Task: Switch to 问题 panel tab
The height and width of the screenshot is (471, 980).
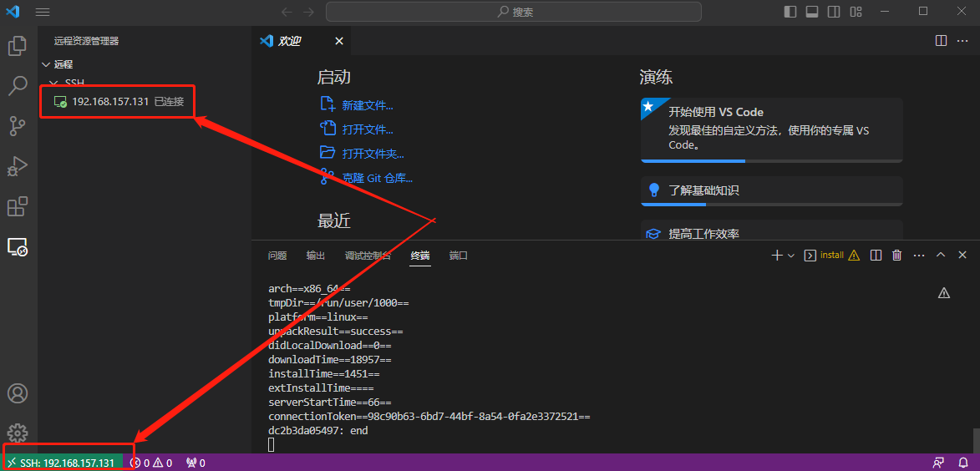Action: (x=277, y=256)
